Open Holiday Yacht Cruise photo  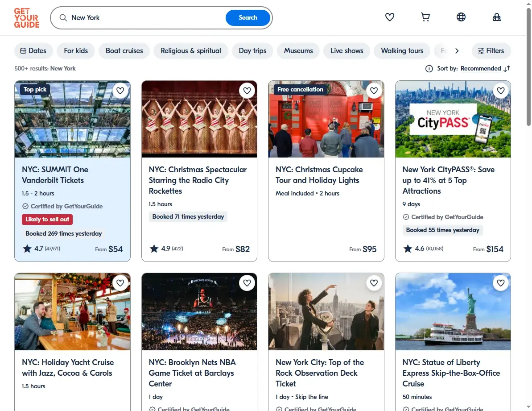[x=72, y=311]
